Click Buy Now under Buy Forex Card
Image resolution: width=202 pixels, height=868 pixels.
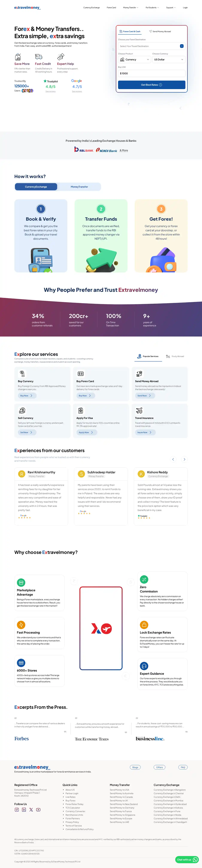tap(85, 396)
